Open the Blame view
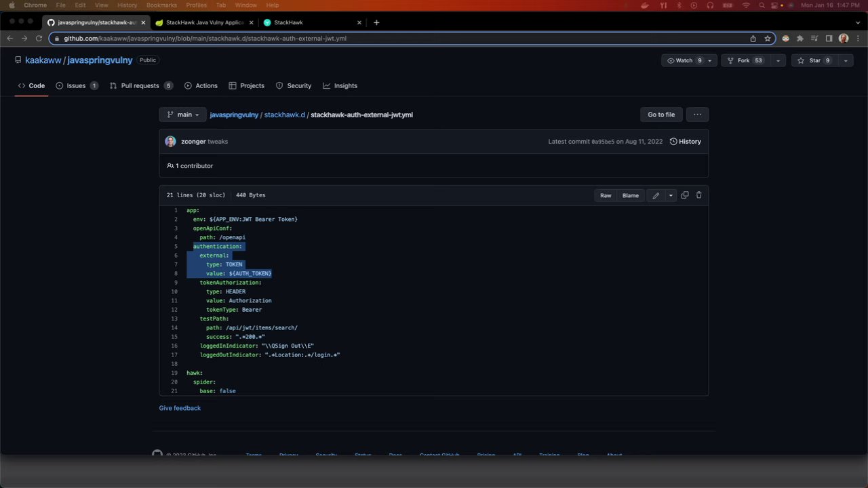 [631, 195]
